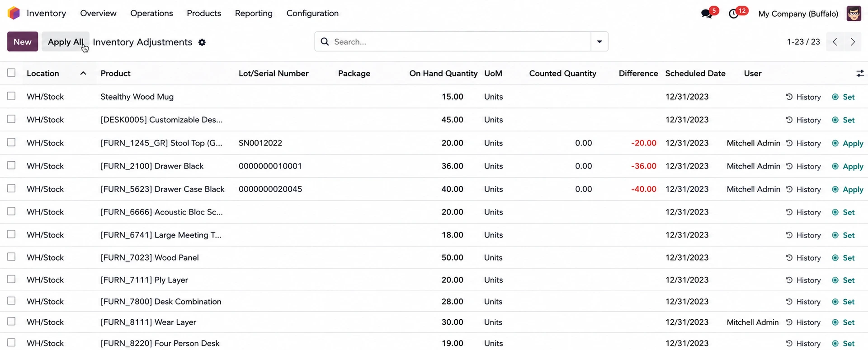Check the Drawer Case Black row checkbox
Image resolution: width=868 pixels, height=350 pixels.
(x=11, y=188)
